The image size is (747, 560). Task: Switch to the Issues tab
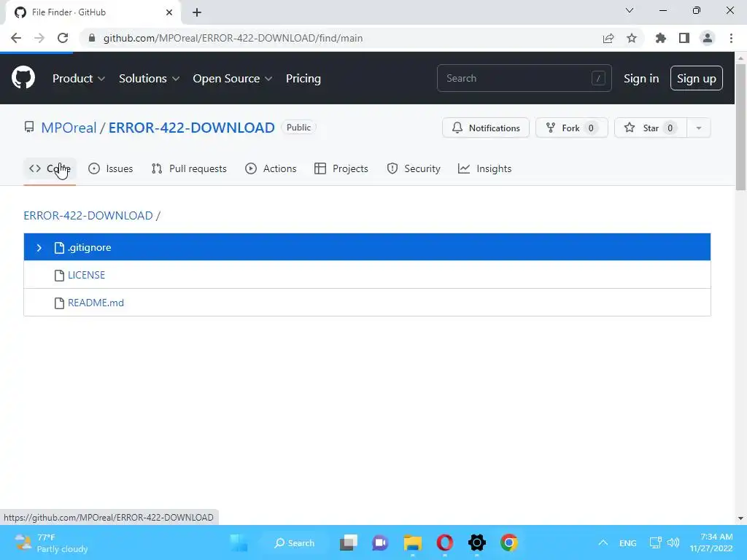(111, 168)
